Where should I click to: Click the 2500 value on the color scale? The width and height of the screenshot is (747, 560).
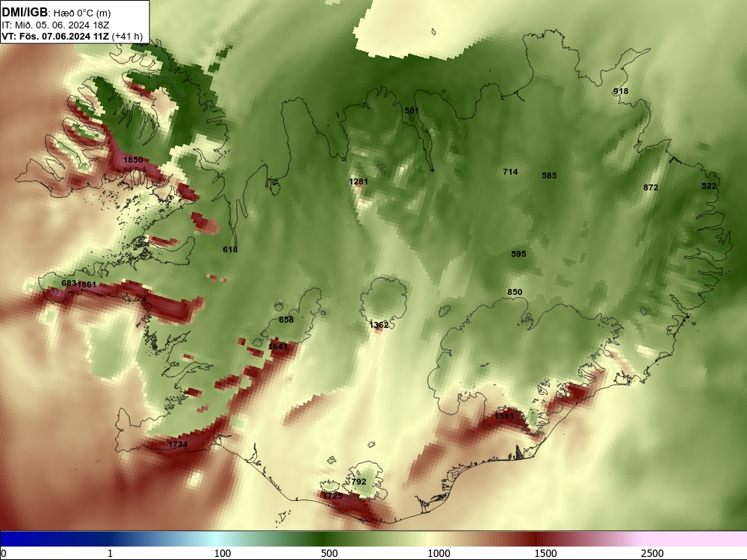[x=652, y=553]
